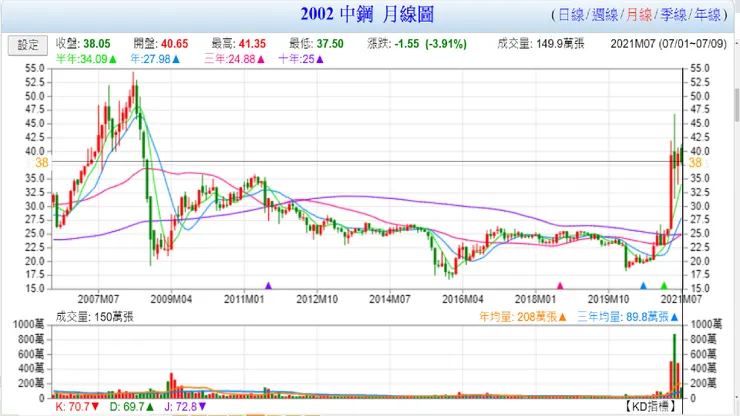
Task: Click the purple ten-year marker triangle on time axis
Action: (269, 285)
